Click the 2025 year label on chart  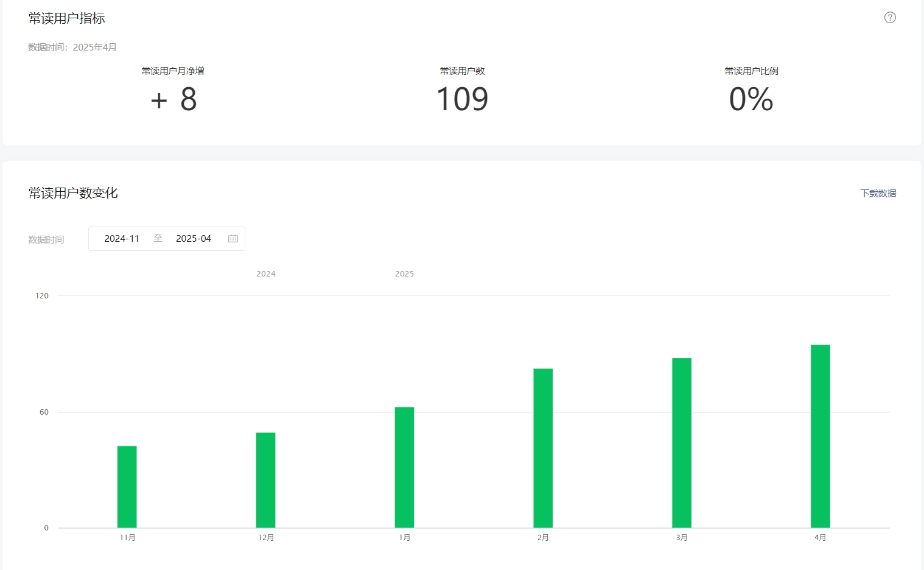click(405, 274)
